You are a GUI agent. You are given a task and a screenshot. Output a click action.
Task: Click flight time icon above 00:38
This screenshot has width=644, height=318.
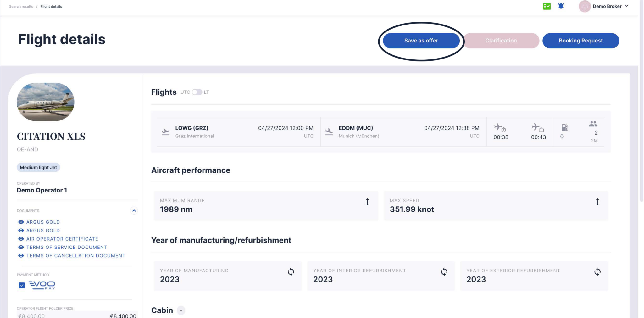coord(500,128)
